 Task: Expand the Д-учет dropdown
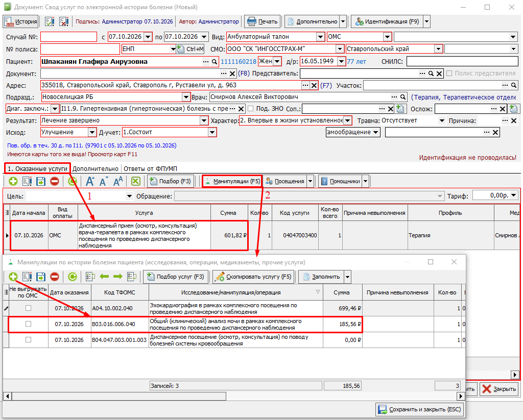(212, 132)
